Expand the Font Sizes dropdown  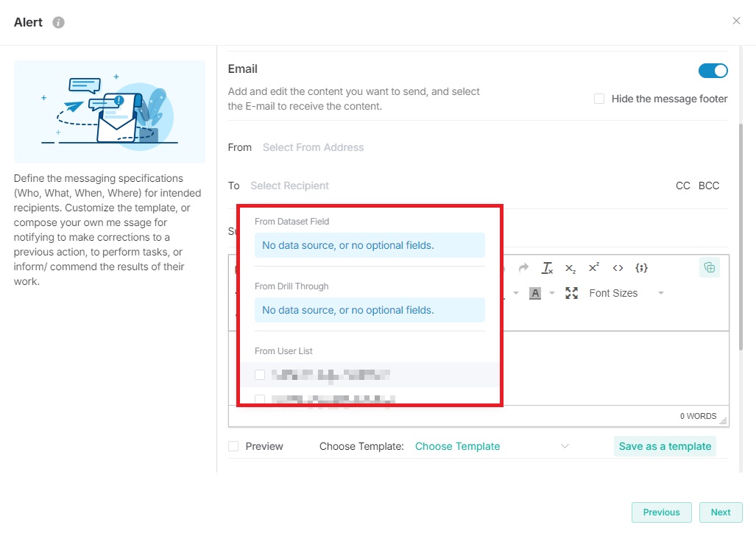[x=626, y=293]
